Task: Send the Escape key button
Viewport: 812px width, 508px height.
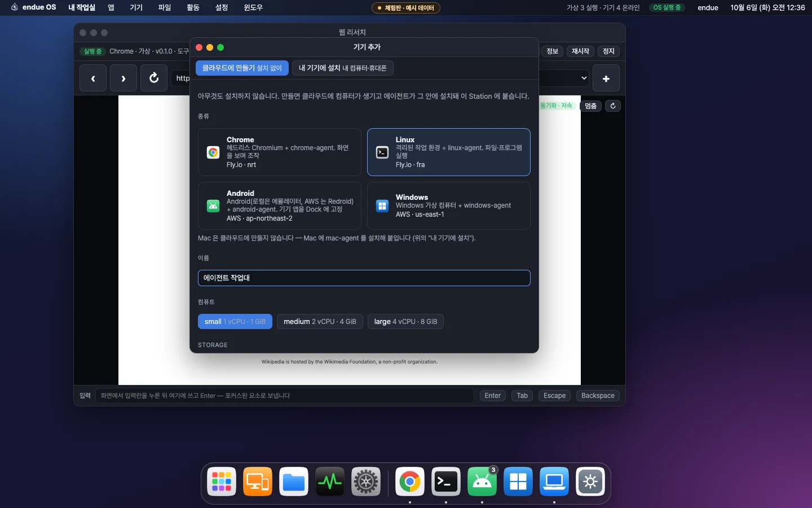Action: tap(554, 396)
